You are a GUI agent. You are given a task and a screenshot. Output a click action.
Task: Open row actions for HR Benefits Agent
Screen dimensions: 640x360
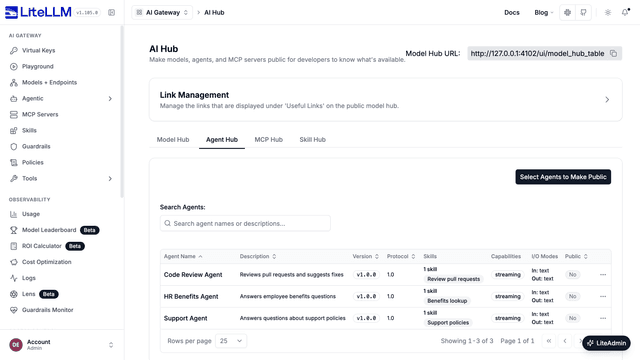[x=603, y=296]
